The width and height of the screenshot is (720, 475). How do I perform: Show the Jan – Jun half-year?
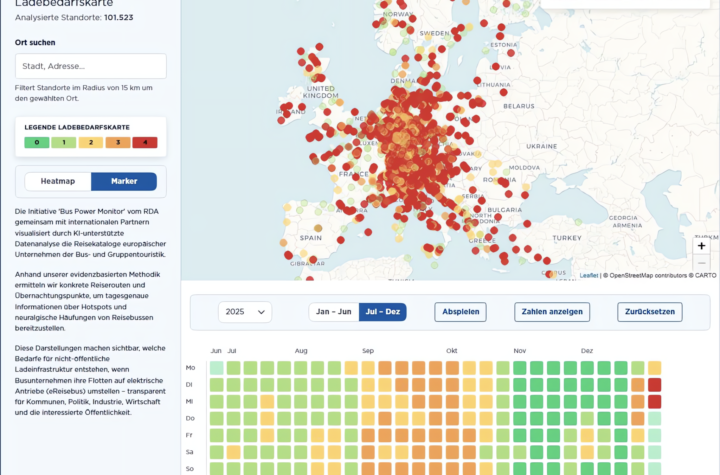point(333,312)
